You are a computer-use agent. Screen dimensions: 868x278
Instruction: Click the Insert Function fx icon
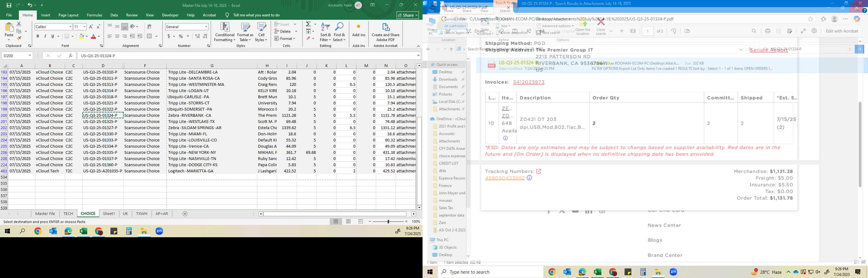pos(71,56)
